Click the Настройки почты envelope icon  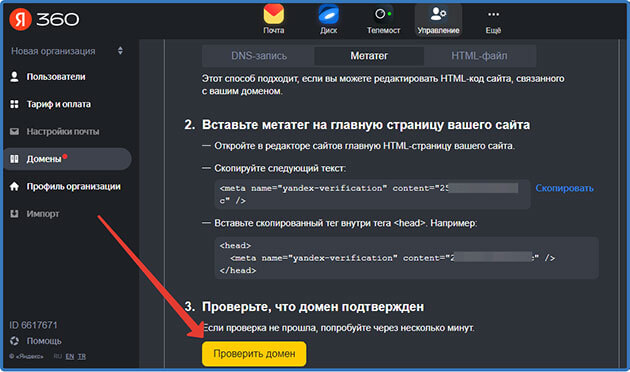(14, 131)
